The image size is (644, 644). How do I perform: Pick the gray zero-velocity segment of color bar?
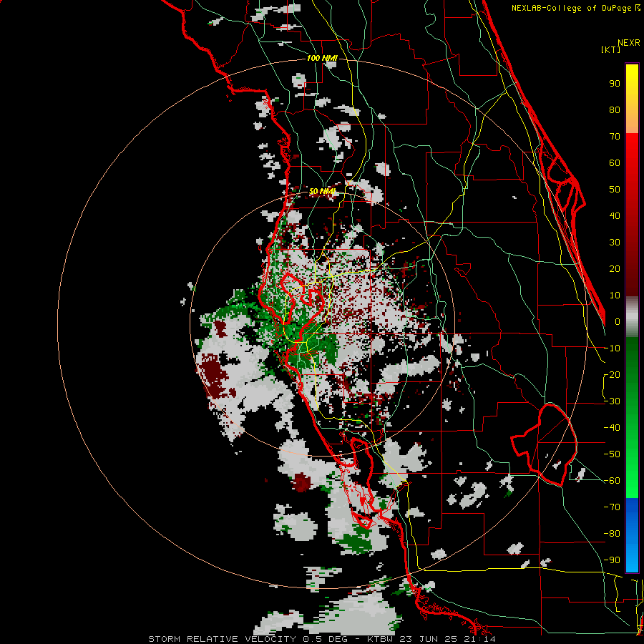point(632,317)
